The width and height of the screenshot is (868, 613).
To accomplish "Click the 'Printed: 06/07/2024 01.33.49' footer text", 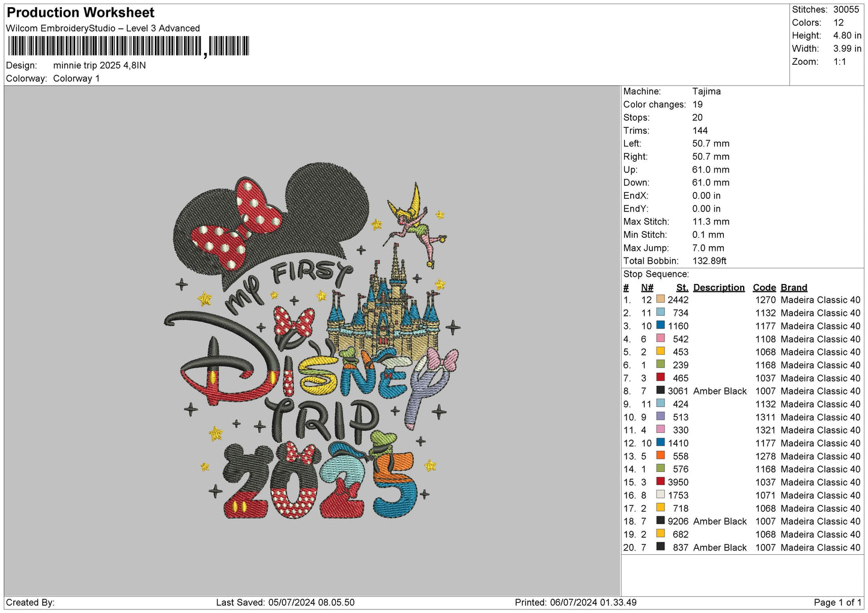I will (x=575, y=602).
